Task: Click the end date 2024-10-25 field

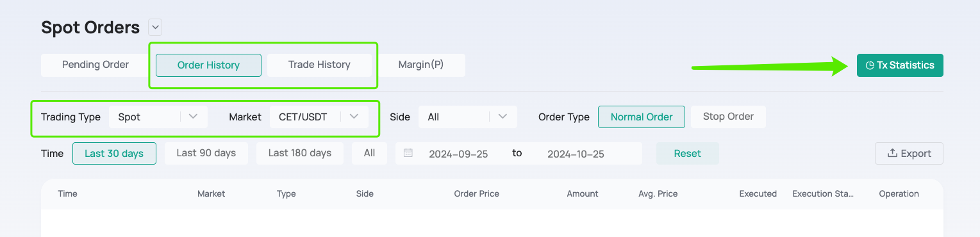Action: (576, 154)
